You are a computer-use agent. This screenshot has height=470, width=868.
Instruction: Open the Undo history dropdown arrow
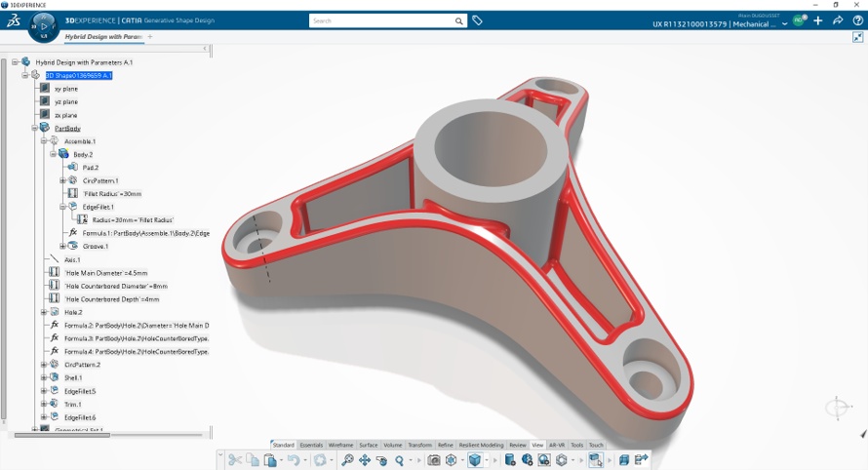tap(305, 460)
